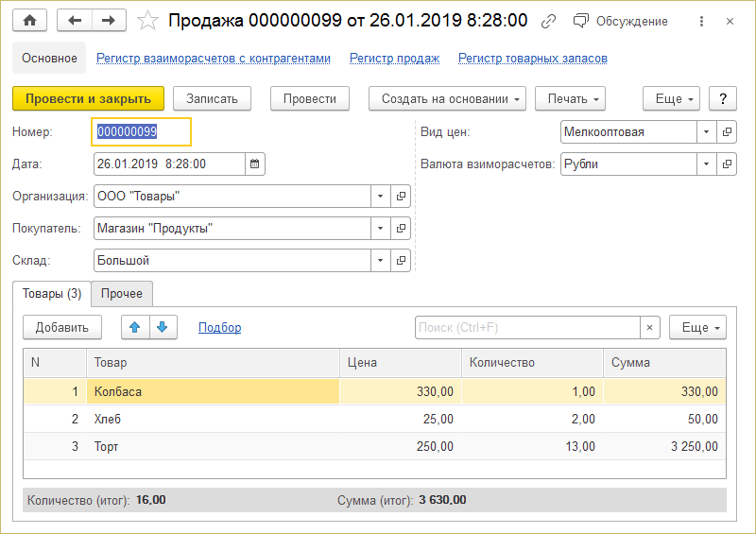Image resolution: width=756 pixels, height=534 pixels.
Task: Click the N column header
Action: [55, 363]
